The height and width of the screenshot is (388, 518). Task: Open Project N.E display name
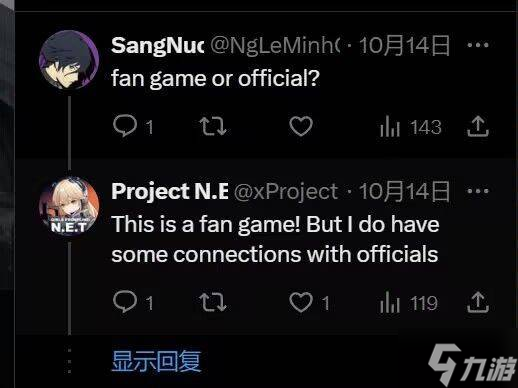[x=170, y=191]
